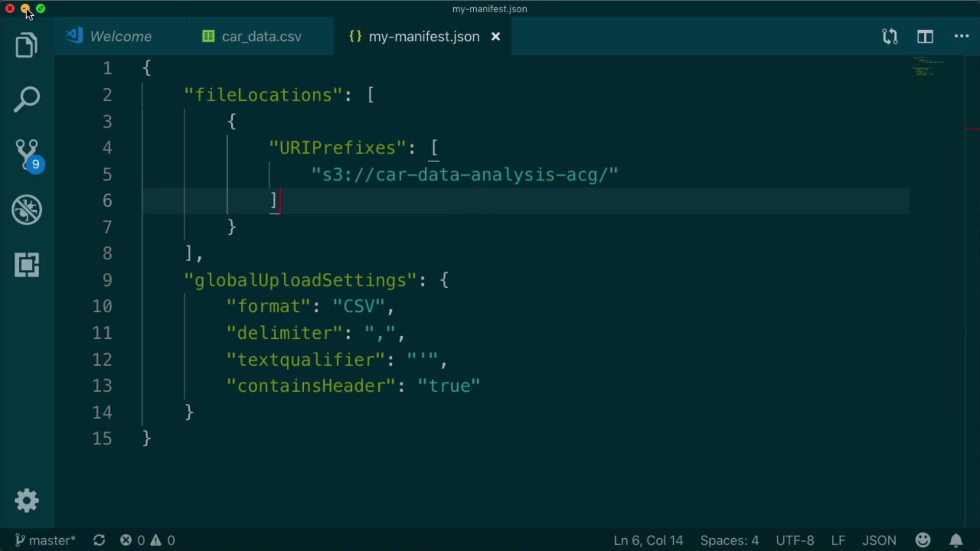Image resolution: width=980 pixels, height=551 pixels.
Task: Open the Explorer files view icon
Action: pos(27,45)
